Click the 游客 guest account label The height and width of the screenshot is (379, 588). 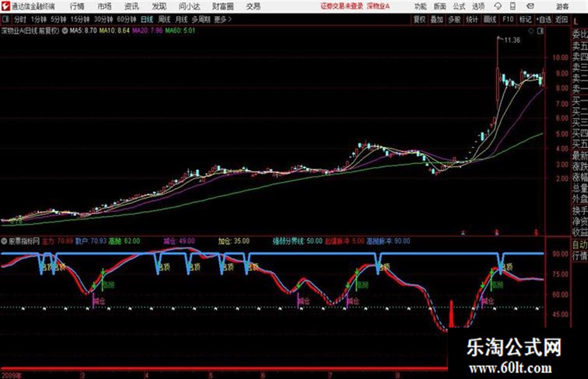(562, 6)
